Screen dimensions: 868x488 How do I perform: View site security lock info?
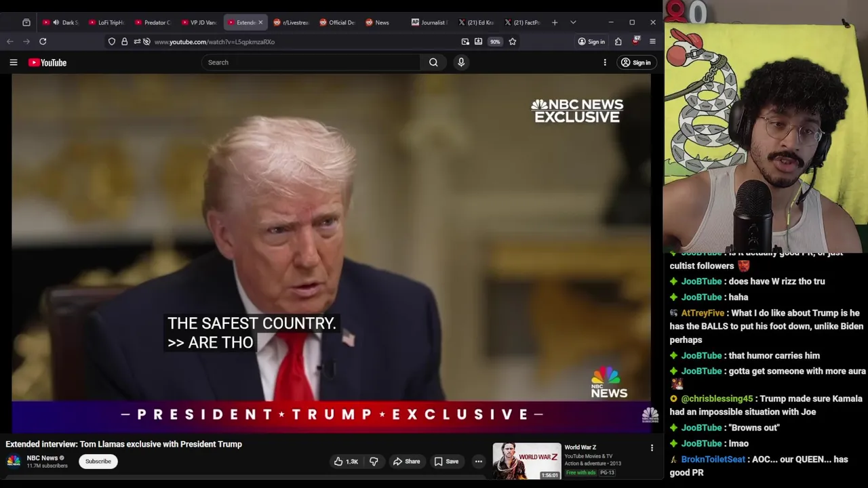click(x=124, y=41)
